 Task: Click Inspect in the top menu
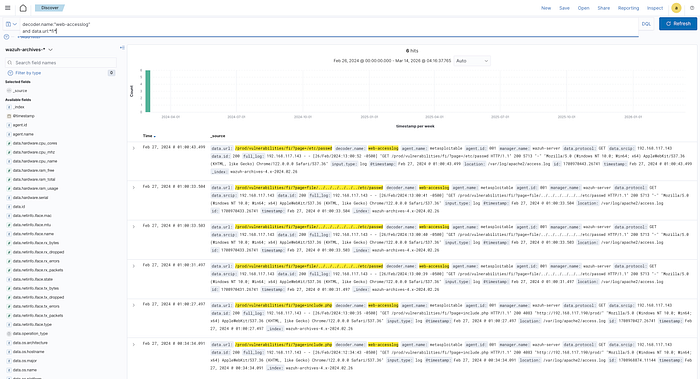(655, 8)
